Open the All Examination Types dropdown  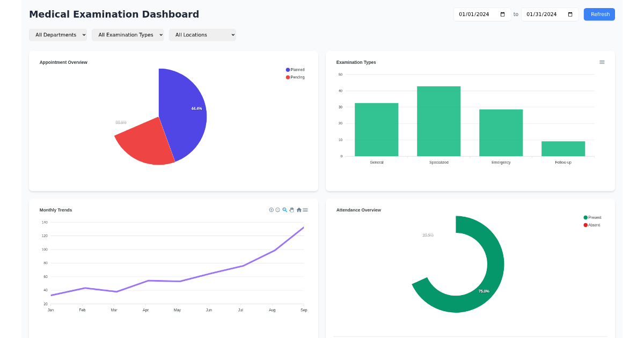click(x=128, y=34)
